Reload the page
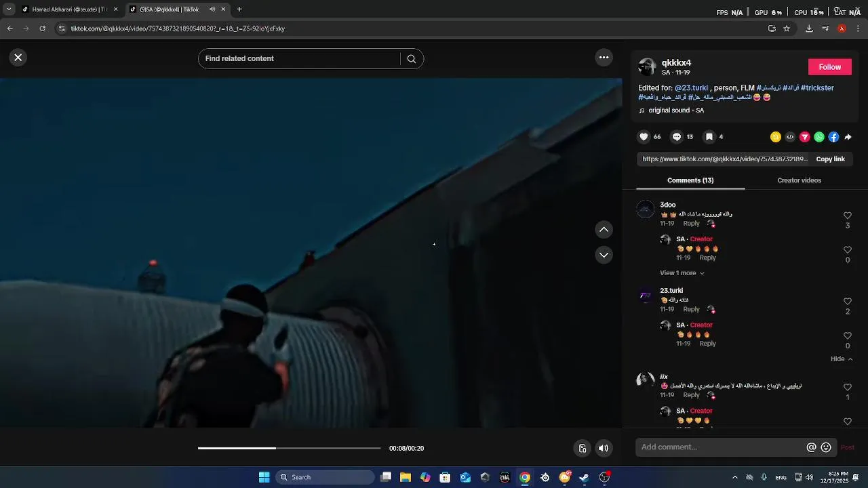The height and width of the screenshot is (488, 868). click(43, 28)
